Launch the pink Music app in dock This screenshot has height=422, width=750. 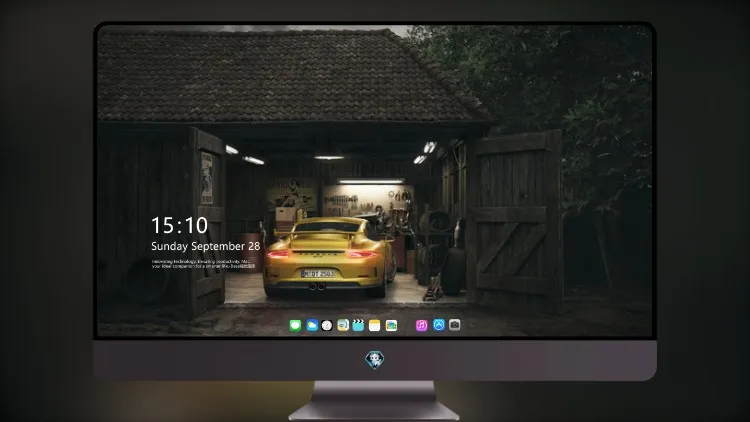(421, 325)
